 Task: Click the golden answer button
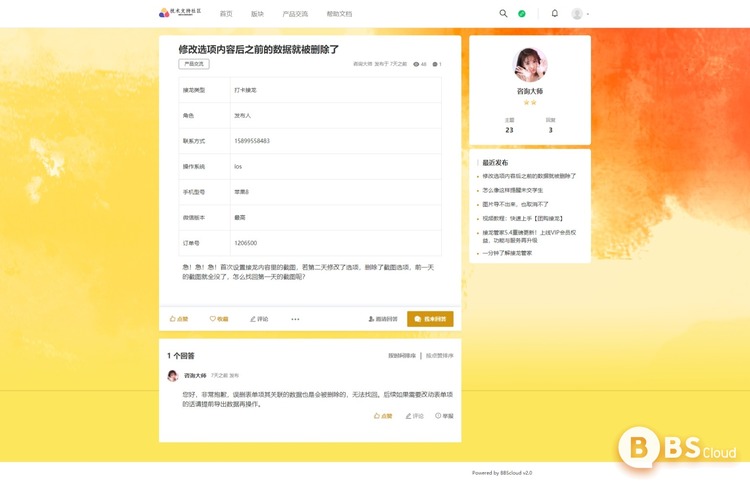tap(430, 319)
